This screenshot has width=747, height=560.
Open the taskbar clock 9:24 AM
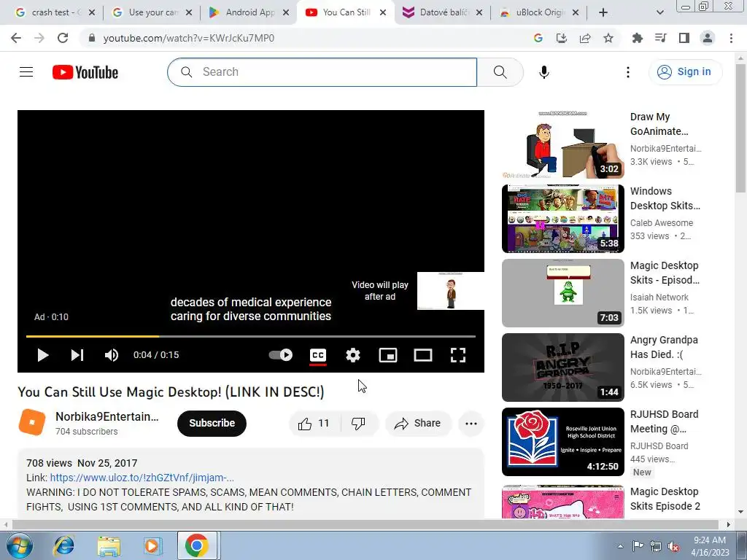click(x=710, y=546)
